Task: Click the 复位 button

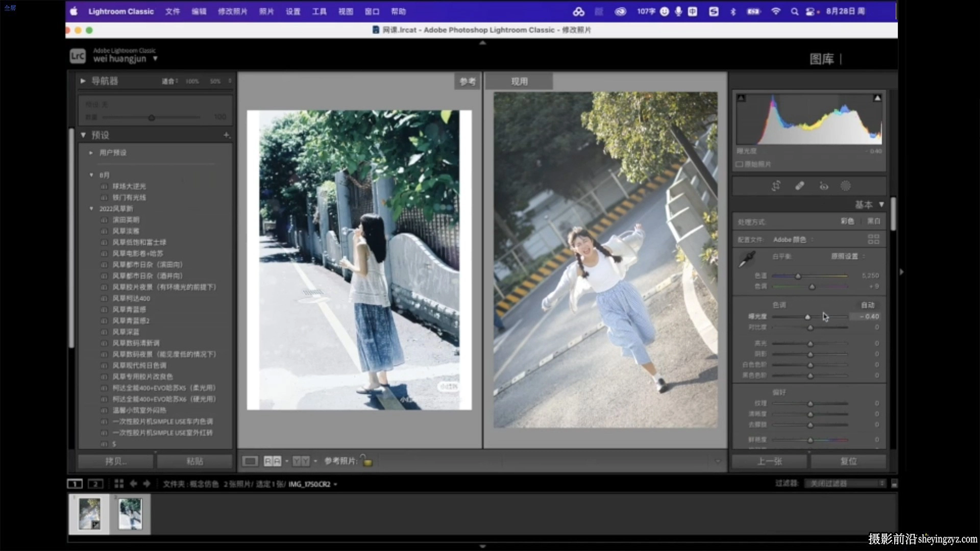Action: (849, 461)
